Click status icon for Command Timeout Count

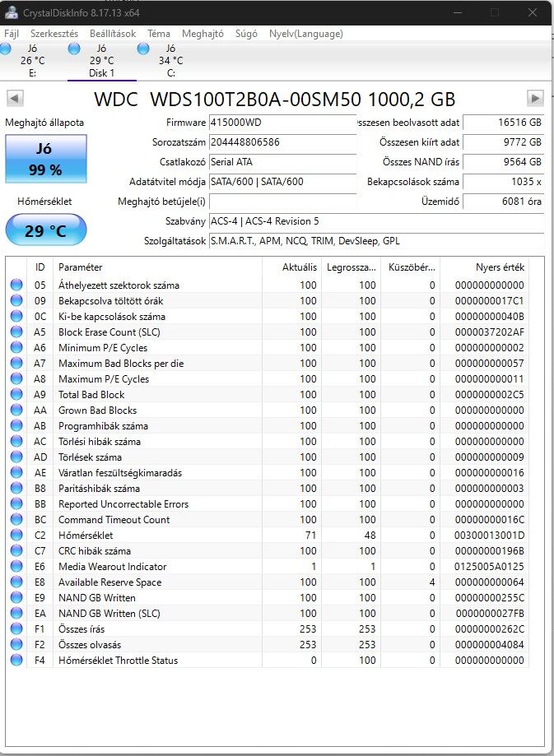click(x=16, y=520)
